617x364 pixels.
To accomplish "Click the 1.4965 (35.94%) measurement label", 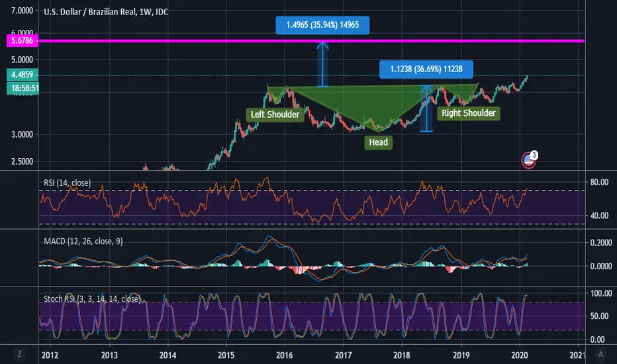I will (322, 24).
